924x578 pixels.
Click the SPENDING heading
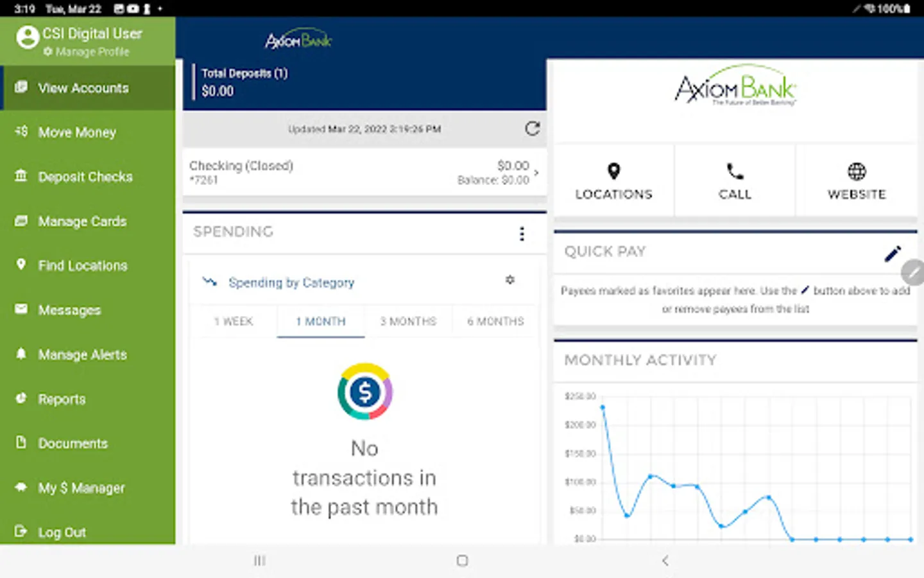(x=234, y=232)
